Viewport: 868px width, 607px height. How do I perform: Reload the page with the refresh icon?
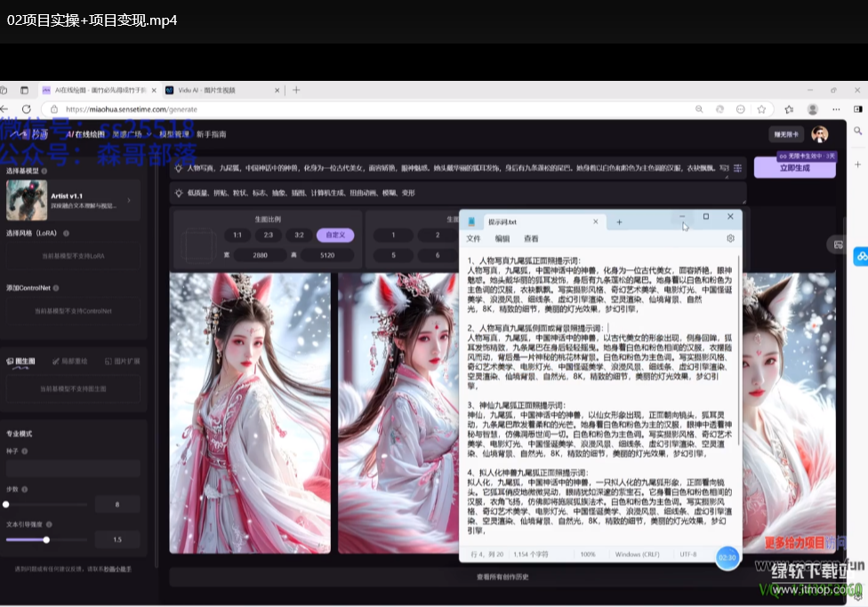26,109
